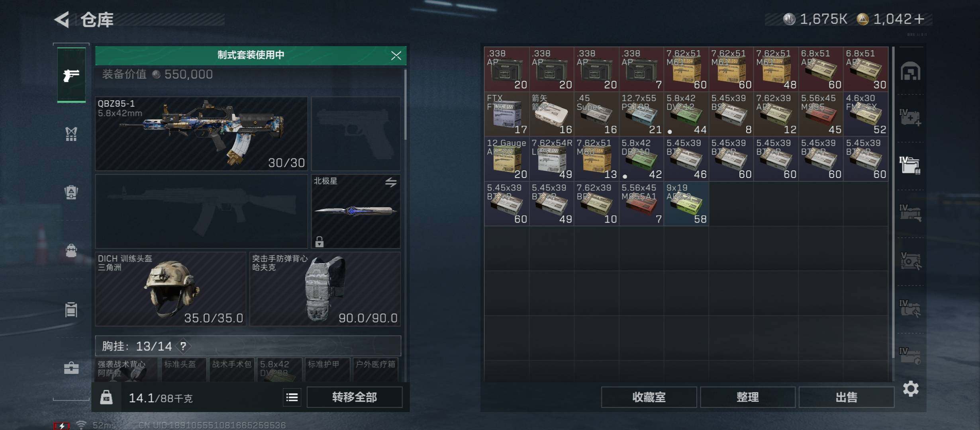Open the main stash house icon

click(x=911, y=71)
